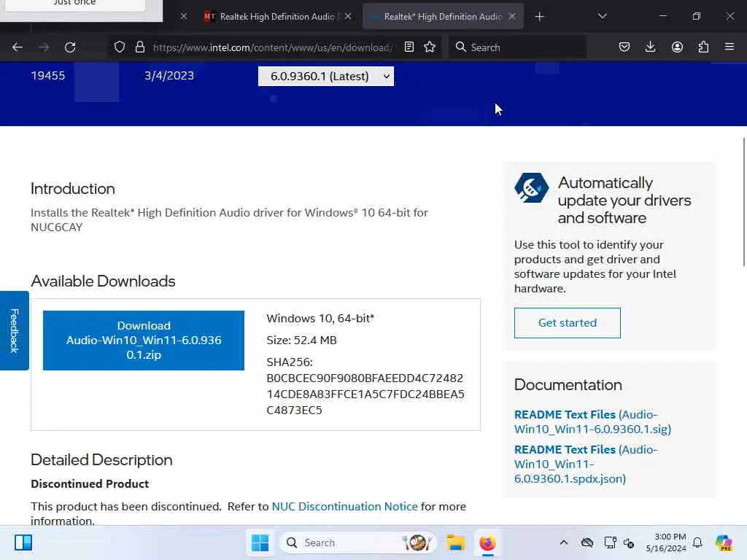Launch Copilot preview from taskbar
747x560 pixels.
[724, 542]
